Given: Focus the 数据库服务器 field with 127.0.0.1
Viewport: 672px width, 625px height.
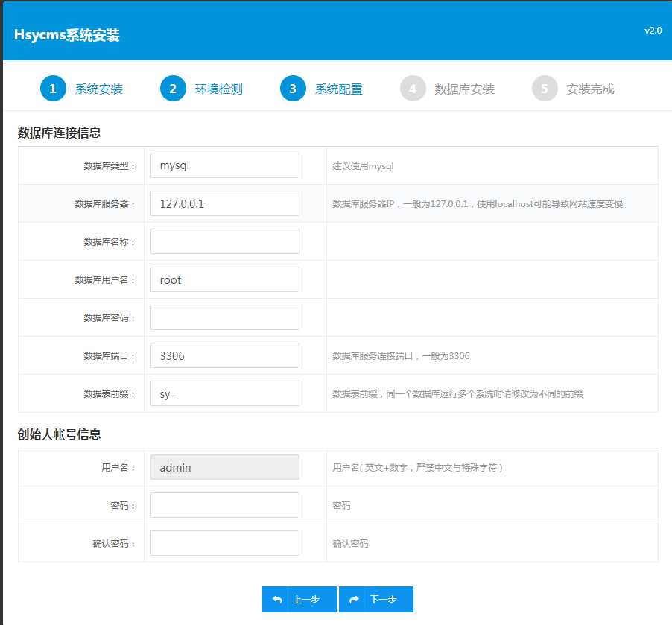Looking at the screenshot, I should (x=224, y=203).
